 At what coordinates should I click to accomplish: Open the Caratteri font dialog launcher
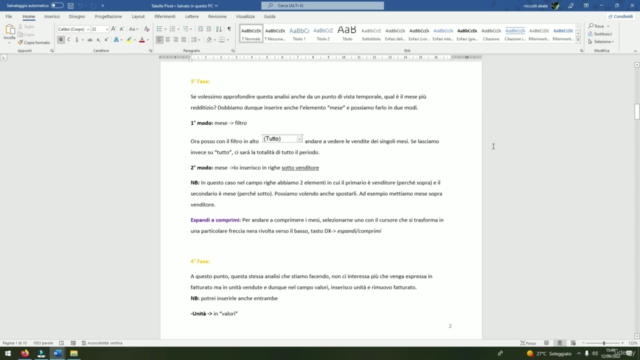coord(151,51)
